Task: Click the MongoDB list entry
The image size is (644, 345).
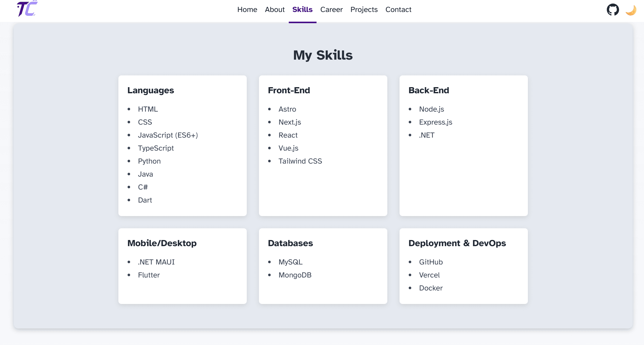Action: [295, 275]
